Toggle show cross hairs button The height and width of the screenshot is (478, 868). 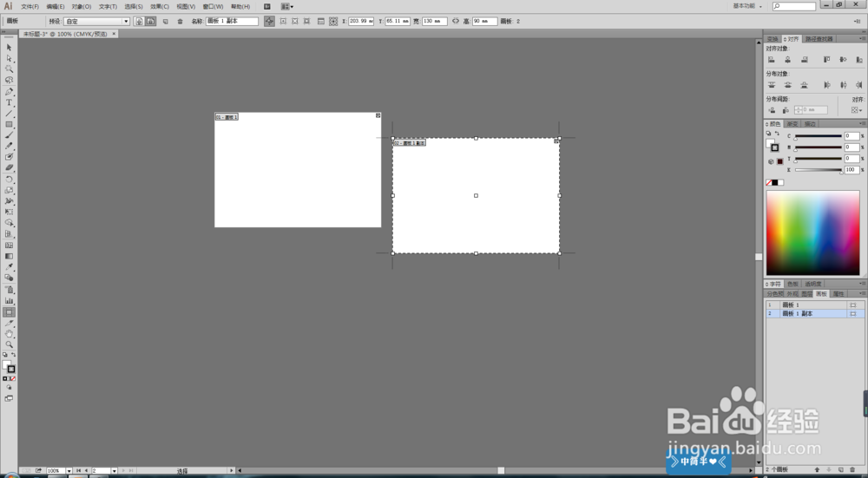[x=295, y=21]
